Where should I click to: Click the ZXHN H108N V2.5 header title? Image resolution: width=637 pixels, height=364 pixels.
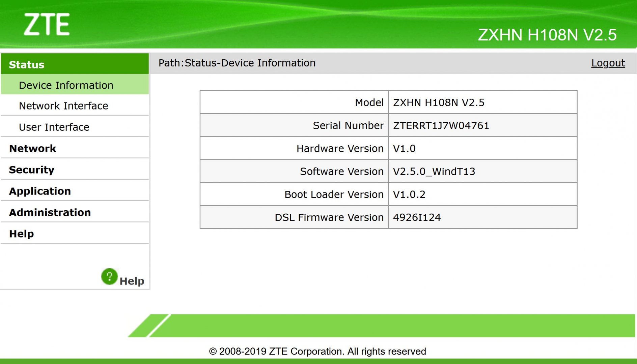point(547,35)
